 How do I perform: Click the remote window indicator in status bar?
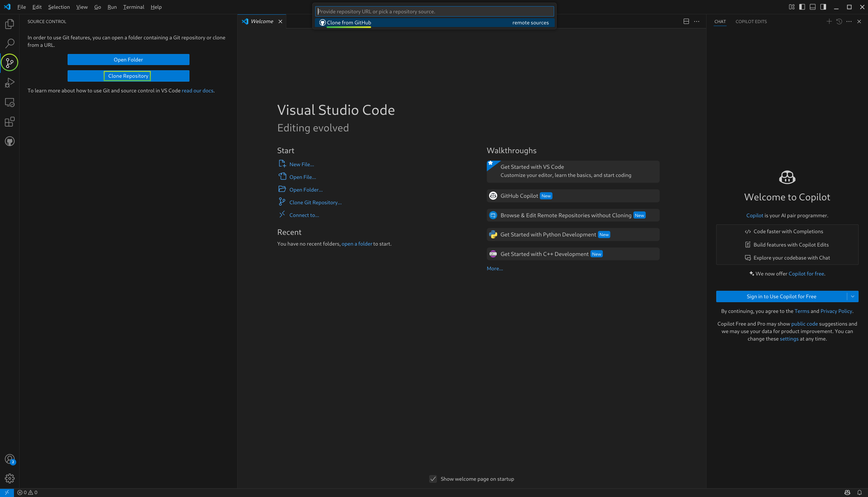(x=7, y=492)
